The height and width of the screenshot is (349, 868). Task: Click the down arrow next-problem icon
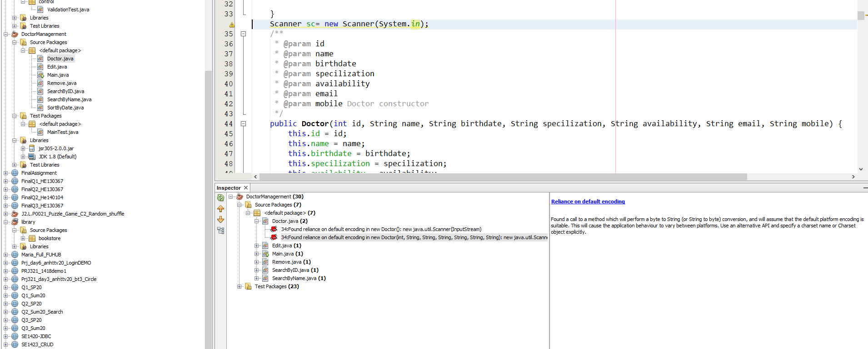(220, 220)
